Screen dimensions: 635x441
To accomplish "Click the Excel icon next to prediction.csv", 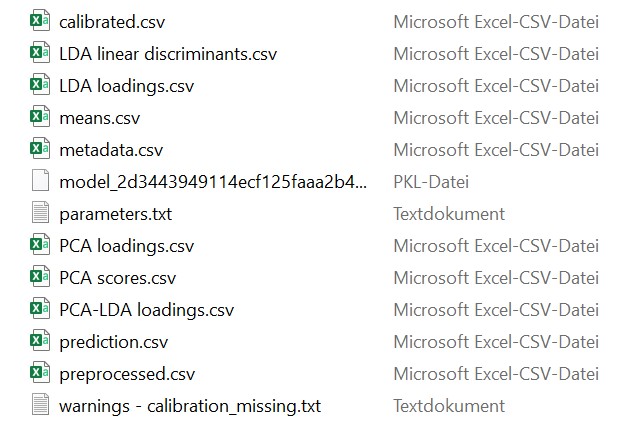I will coord(40,340).
